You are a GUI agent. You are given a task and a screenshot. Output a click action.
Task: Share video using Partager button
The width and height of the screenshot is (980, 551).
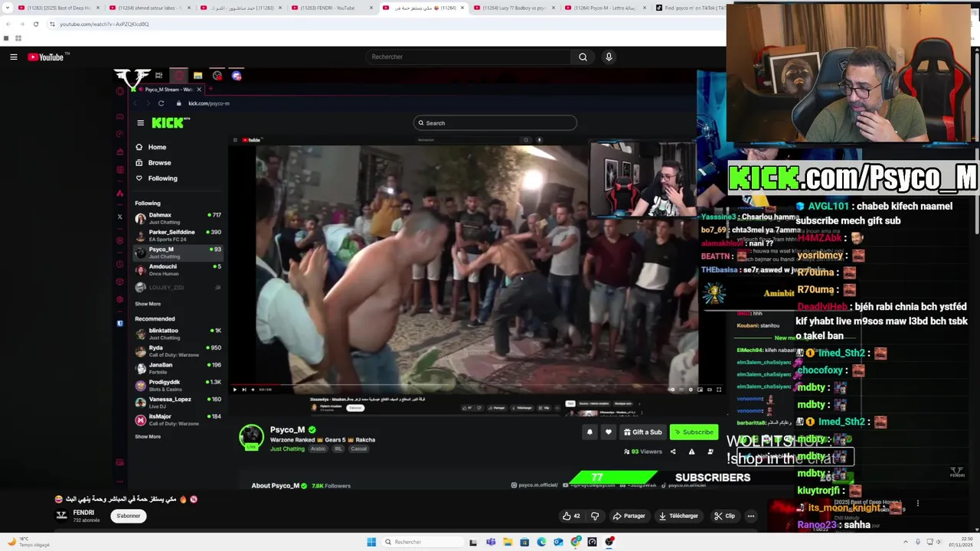[629, 516]
